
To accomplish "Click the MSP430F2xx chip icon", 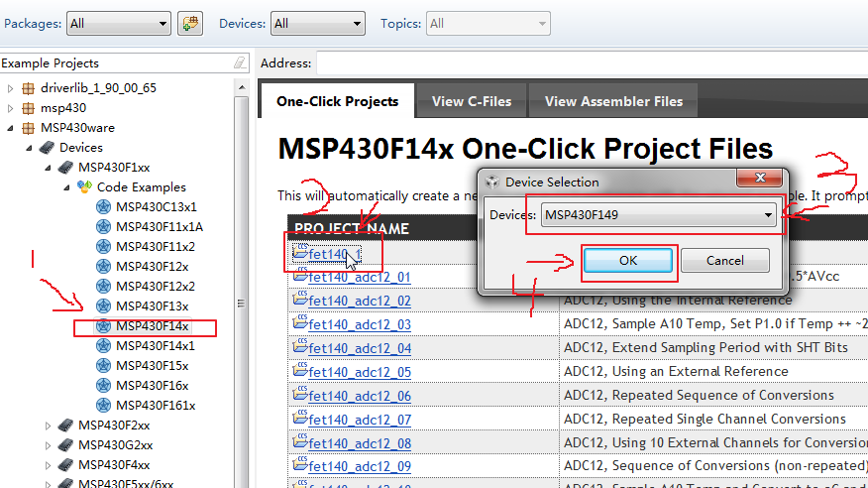I will (x=65, y=426).
